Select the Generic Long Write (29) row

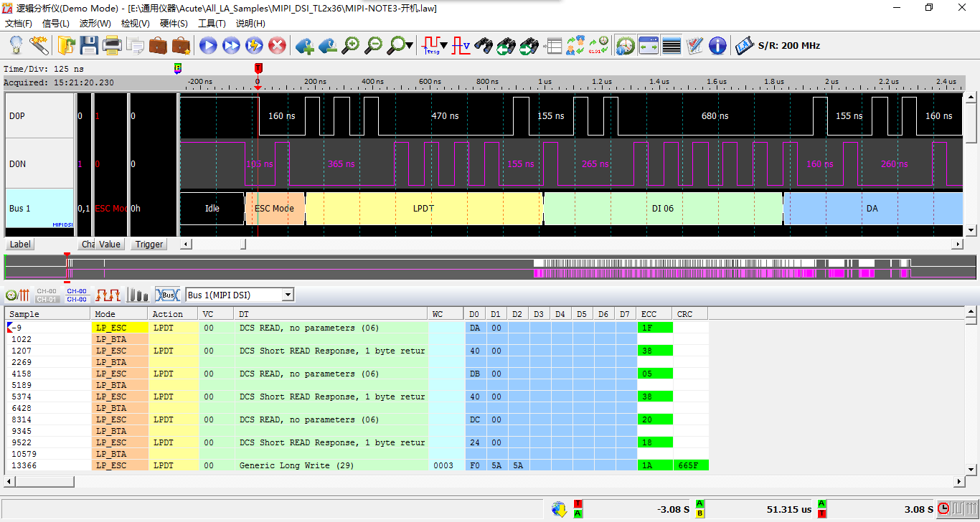click(357, 465)
